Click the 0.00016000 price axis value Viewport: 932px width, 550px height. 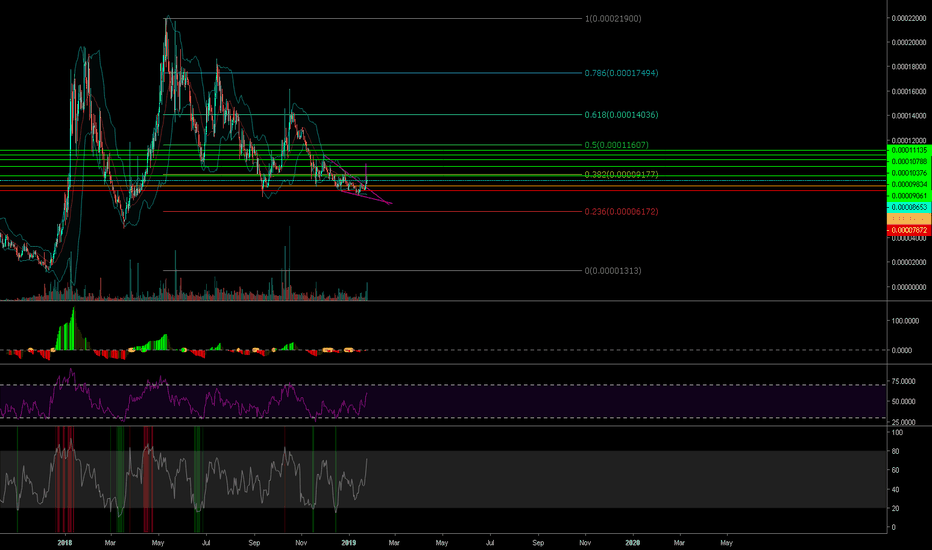(909, 92)
